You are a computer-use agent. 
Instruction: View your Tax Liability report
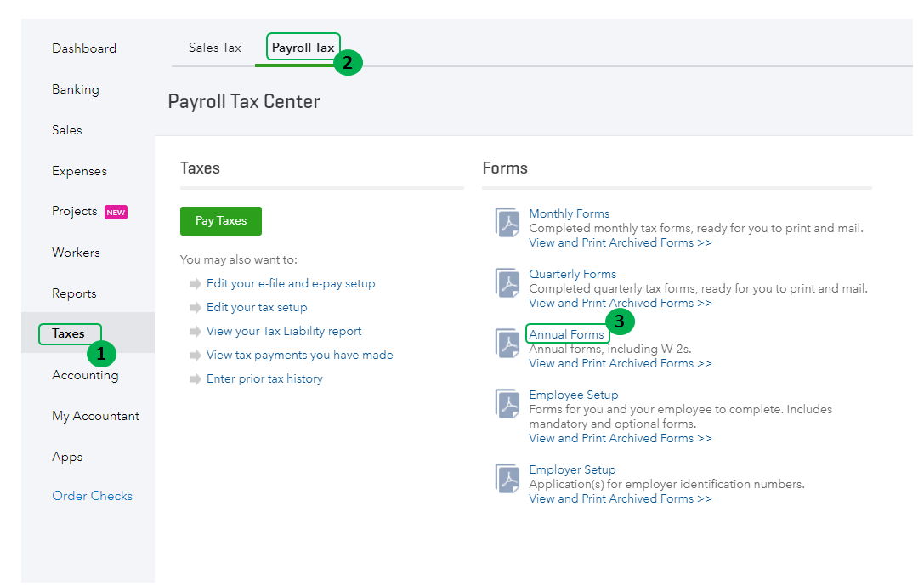[284, 331]
